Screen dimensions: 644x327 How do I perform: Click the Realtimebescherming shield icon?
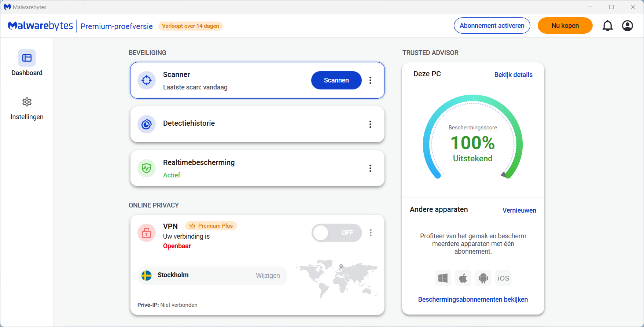(147, 168)
